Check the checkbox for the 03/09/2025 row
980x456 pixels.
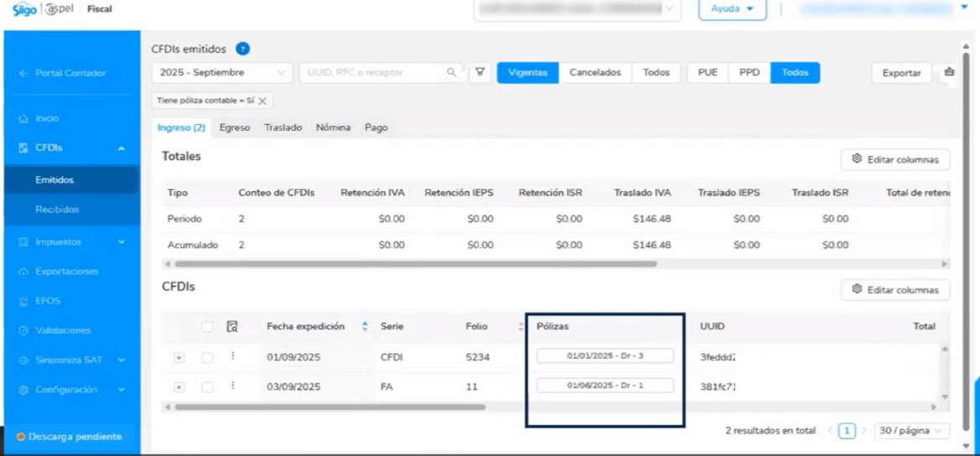208,387
